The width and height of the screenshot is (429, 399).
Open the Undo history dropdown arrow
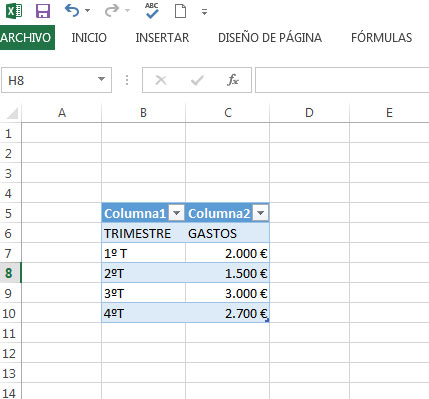coord(88,11)
